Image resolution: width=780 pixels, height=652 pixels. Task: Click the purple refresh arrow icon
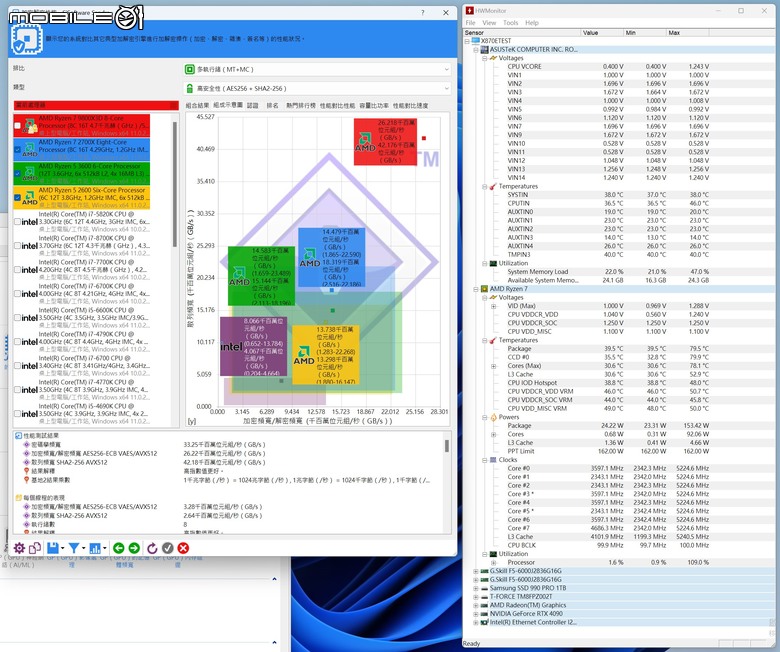point(152,548)
